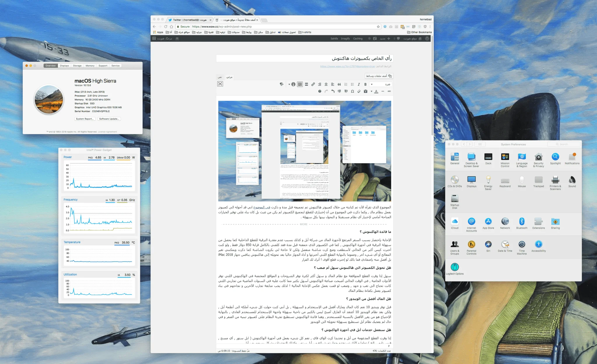The image size is (597, 364).
Task: Open the Storage tab in About This Mac
Action: (x=77, y=66)
